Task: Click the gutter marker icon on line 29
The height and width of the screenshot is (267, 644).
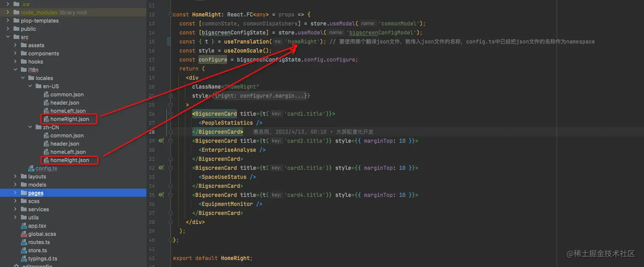Action: (x=161, y=141)
